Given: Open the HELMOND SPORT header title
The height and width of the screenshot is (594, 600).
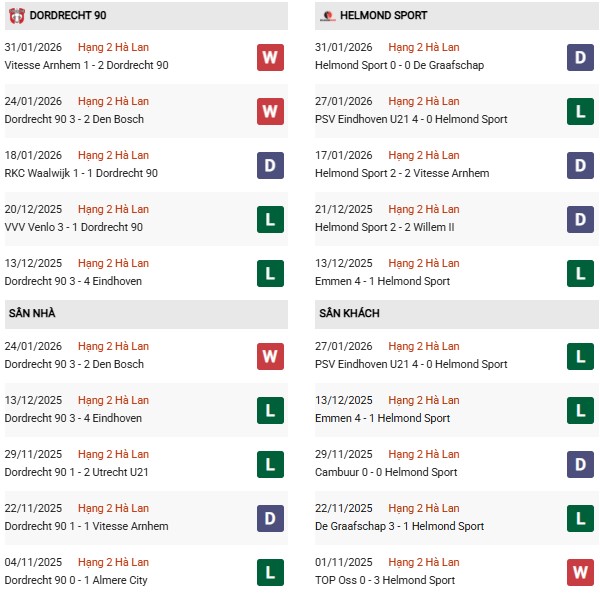Looking at the screenshot, I should [x=383, y=16].
